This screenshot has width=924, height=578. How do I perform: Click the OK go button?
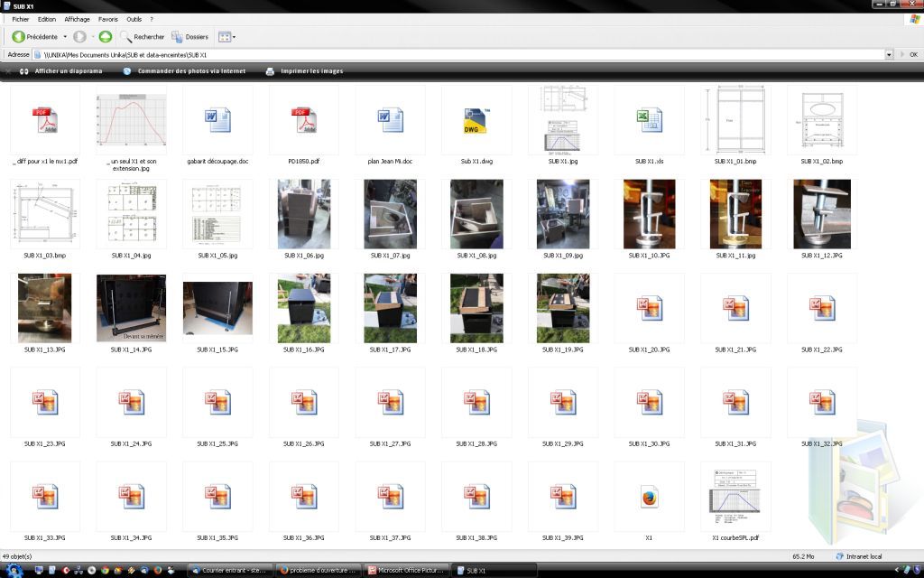pyautogui.click(x=910, y=55)
